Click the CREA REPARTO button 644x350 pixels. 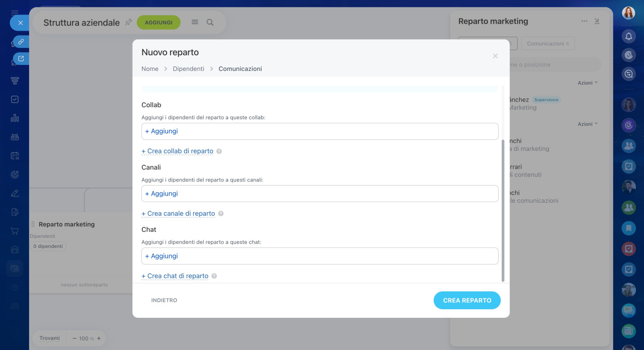tap(467, 300)
